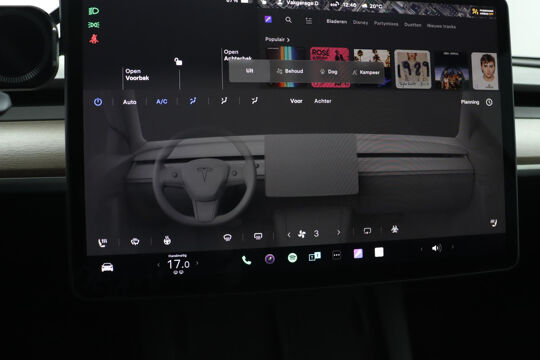Screen dimensions: 540x360
Task: Open the car controls icon
Action: click(107, 267)
